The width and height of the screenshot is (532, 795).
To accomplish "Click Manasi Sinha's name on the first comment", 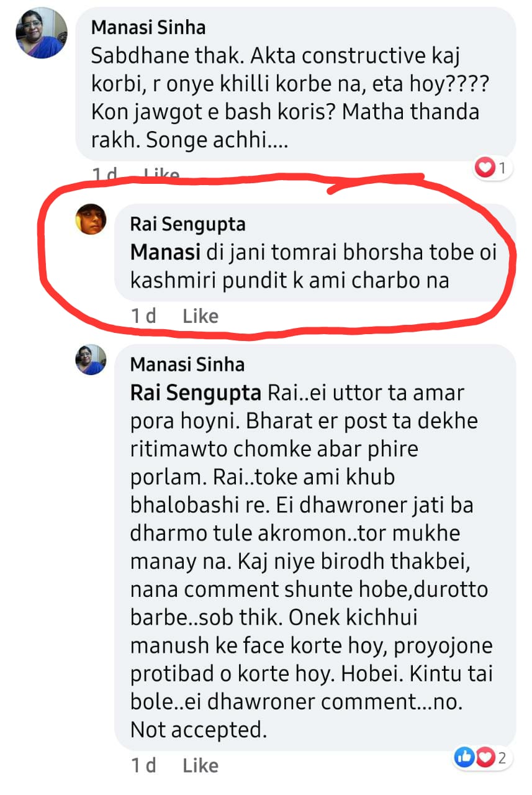I will tap(148, 27).
